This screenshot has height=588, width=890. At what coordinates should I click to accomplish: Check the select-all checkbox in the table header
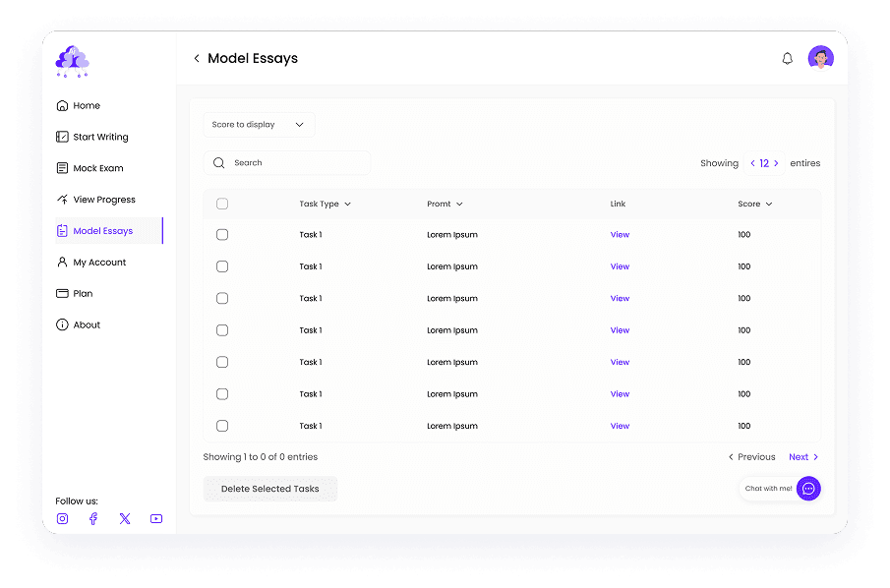tap(222, 204)
